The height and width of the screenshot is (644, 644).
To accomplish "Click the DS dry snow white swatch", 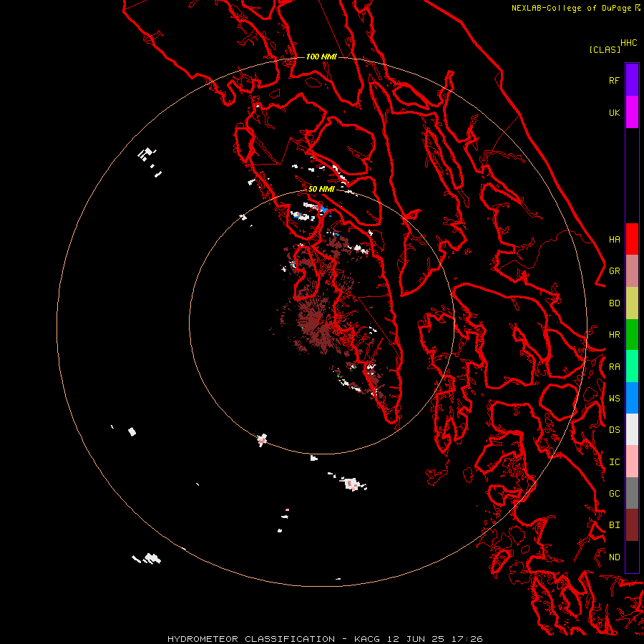I will [632, 429].
